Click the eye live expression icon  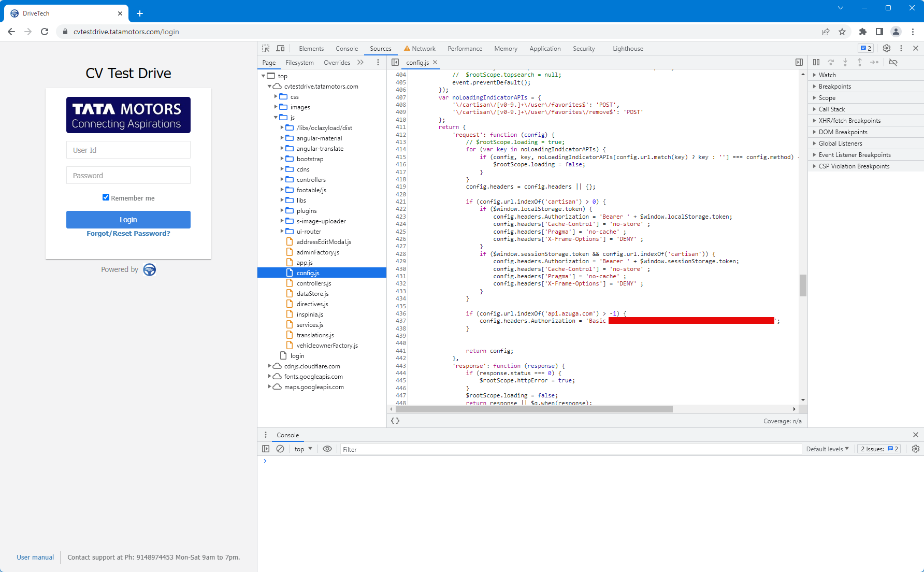[x=327, y=449]
